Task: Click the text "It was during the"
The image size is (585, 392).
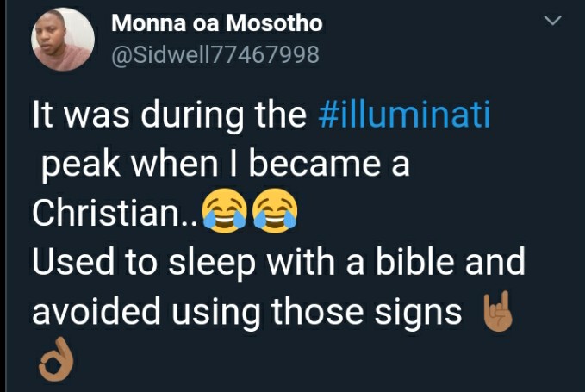Action: click(170, 114)
